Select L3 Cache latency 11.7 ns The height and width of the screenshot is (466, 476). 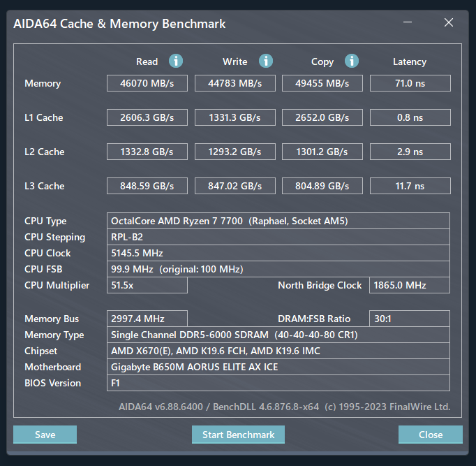pos(410,186)
